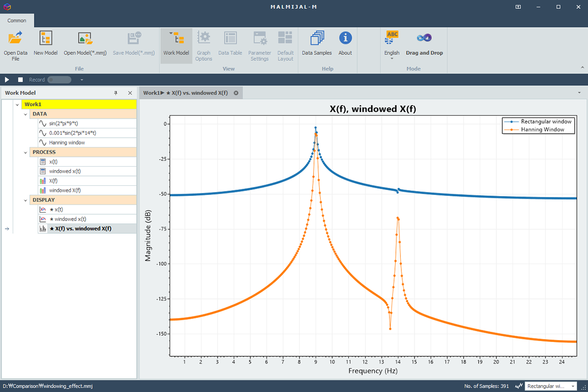Select the x(t) process item
The height and width of the screenshot is (392, 588).
pyautogui.click(x=87, y=162)
